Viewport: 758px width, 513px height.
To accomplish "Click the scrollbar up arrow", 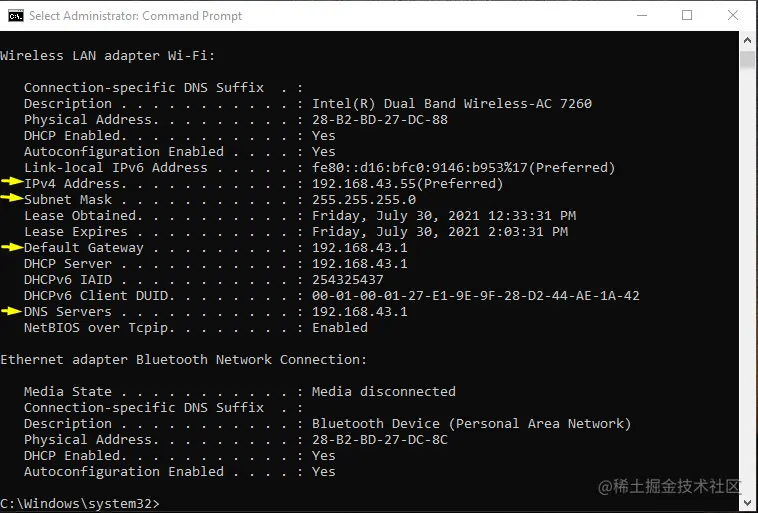I will 747,41.
